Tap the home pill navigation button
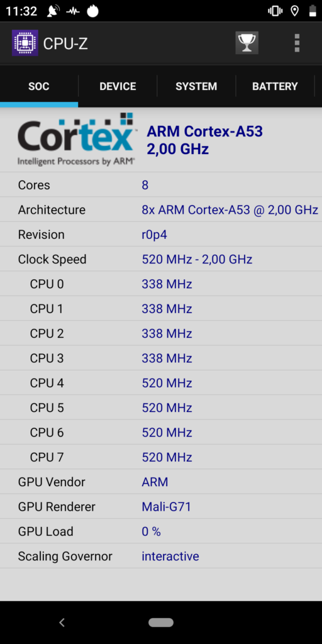 161,622
